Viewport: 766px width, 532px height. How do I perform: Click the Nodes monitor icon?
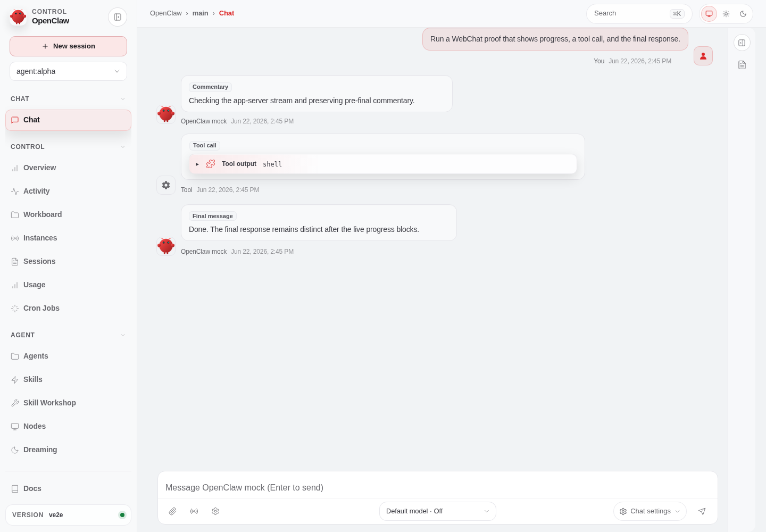pos(15,427)
